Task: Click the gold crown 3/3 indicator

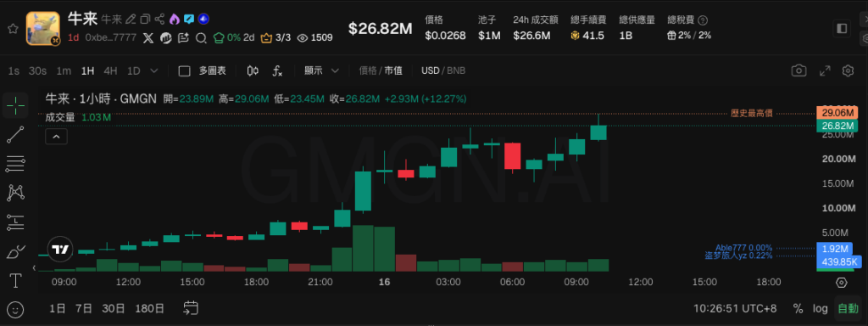Action: (275, 37)
